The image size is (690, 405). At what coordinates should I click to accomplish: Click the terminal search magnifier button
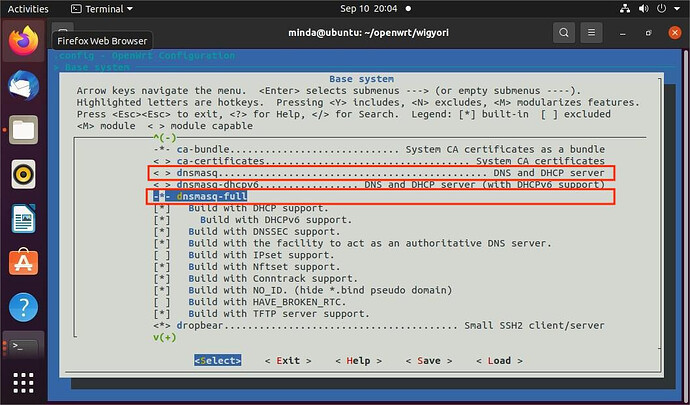coord(564,33)
